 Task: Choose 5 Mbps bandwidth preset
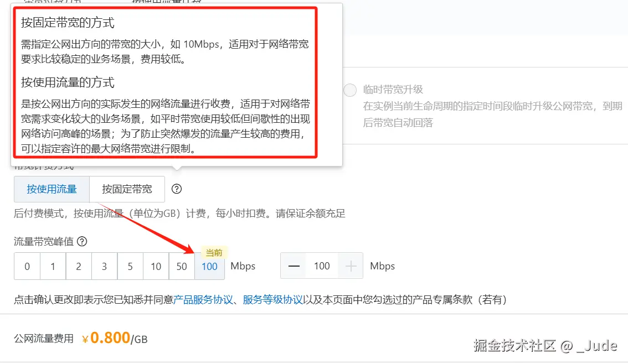pyautogui.click(x=130, y=267)
